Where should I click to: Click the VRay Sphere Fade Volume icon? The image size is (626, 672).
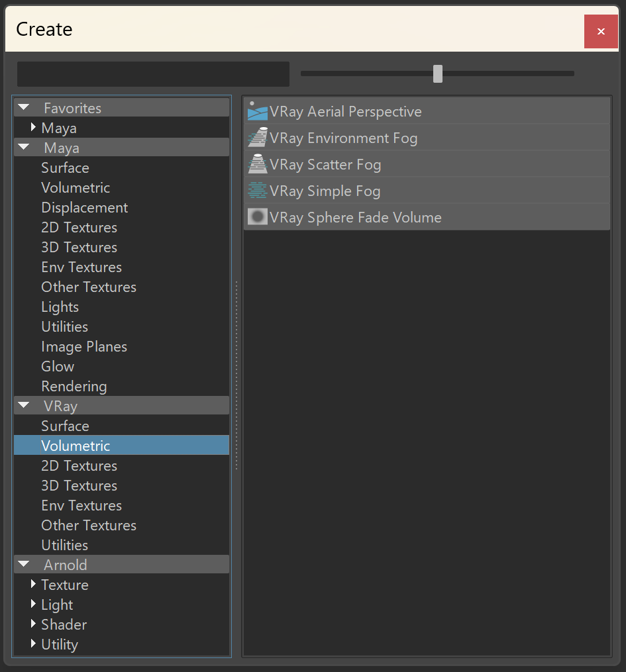coord(257,217)
